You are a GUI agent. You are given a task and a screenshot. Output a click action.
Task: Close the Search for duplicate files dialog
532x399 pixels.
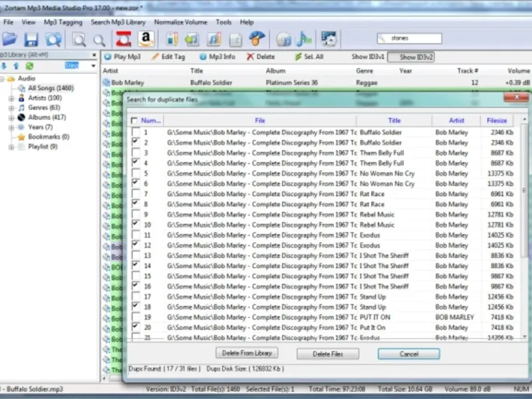(517, 97)
